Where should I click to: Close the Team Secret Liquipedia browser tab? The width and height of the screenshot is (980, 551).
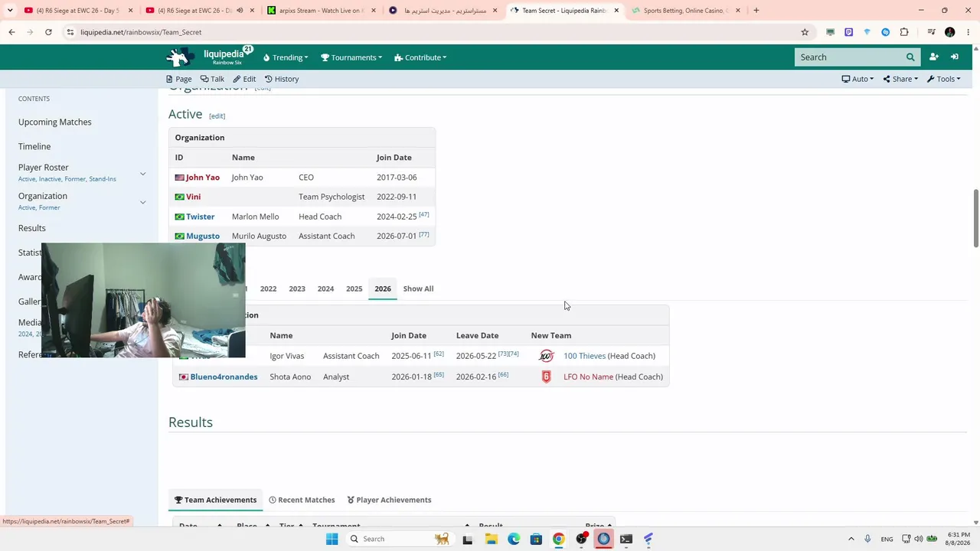point(616,11)
